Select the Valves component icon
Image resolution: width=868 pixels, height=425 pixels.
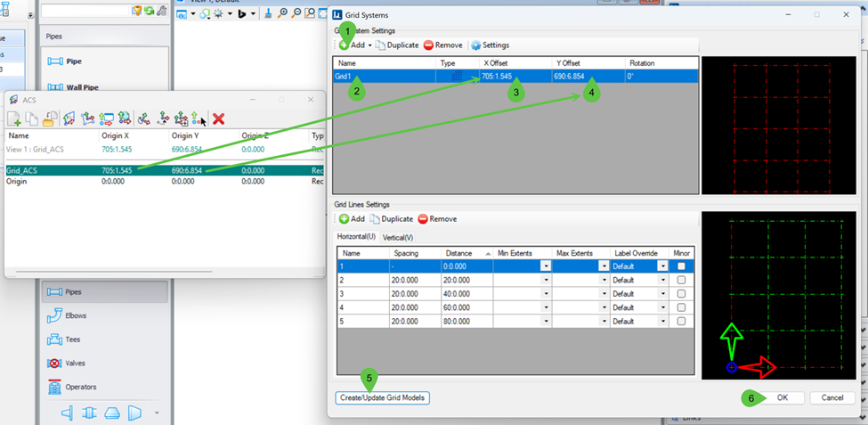(55, 363)
